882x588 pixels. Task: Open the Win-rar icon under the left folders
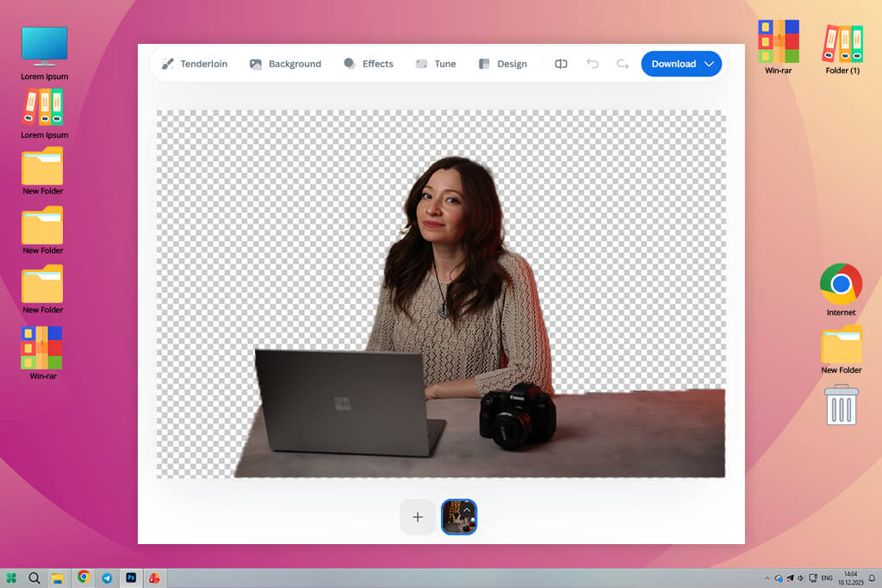click(42, 353)
